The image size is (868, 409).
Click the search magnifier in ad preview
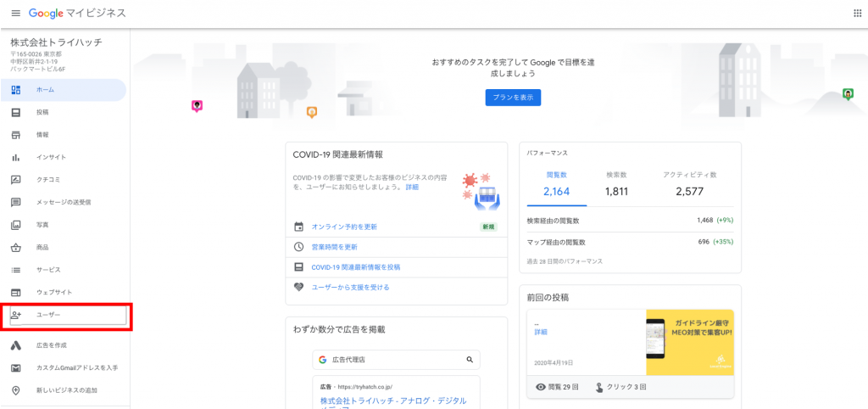(x=470, y=360)
